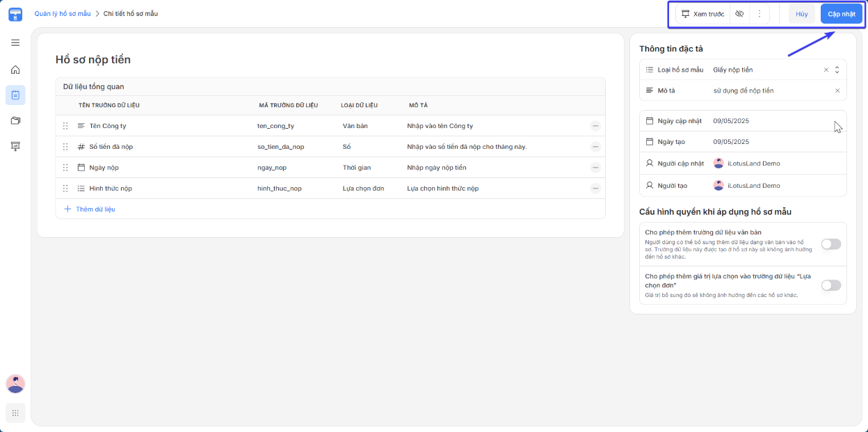Clear the Loại hồ sơ mẫu value
The width and height of the screenshot is (868, 432).
coord(826,70)
